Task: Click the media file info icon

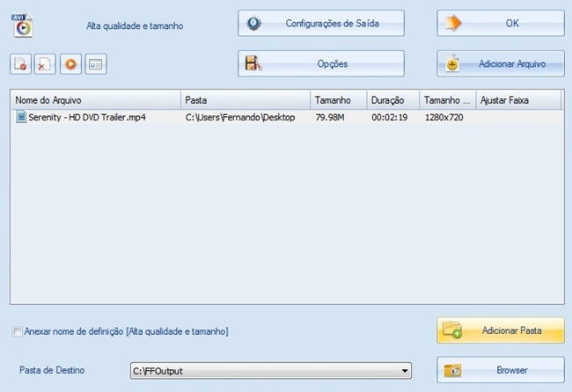Action: 96,64
